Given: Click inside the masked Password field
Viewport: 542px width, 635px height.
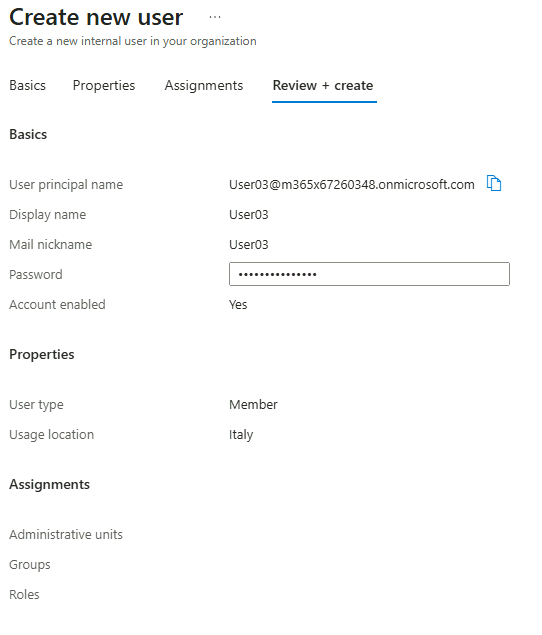Looking at the screenshot, I should (369, 274).
